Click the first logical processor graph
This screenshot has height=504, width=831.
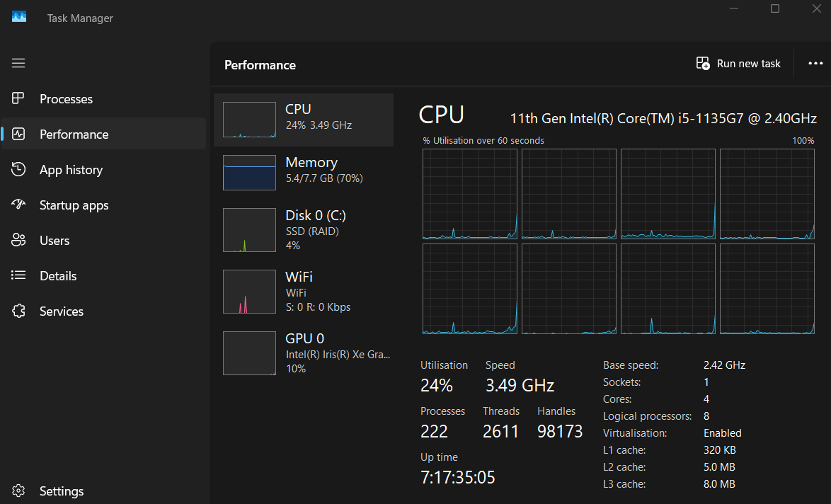(x=470, y=194)
